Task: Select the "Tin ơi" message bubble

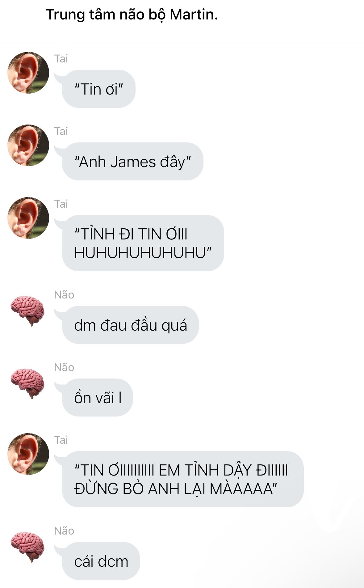Action: pos(98,89)
